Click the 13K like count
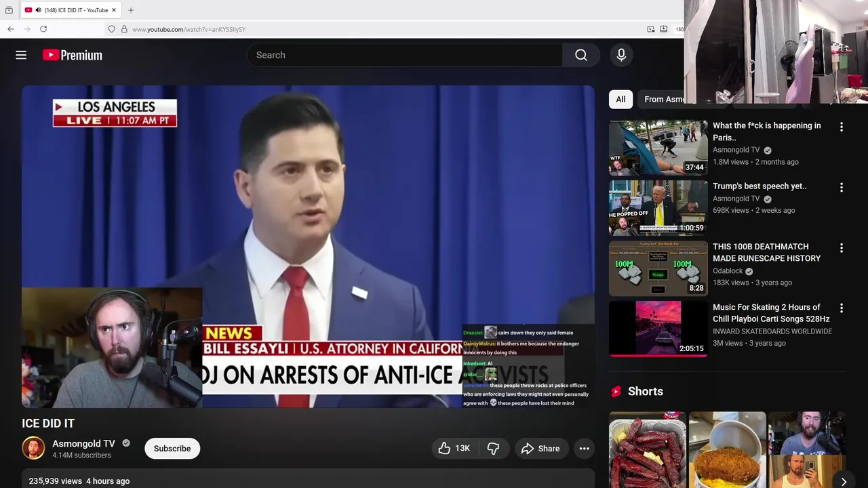Viewport: 868px width, 488px height. coord(462,448)
